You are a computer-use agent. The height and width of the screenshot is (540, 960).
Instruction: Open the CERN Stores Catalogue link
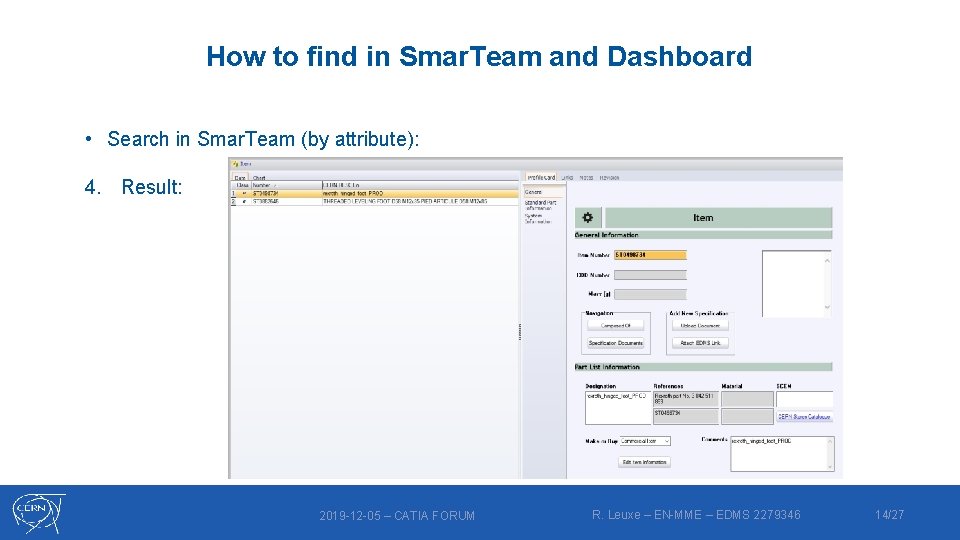(804, 416)
